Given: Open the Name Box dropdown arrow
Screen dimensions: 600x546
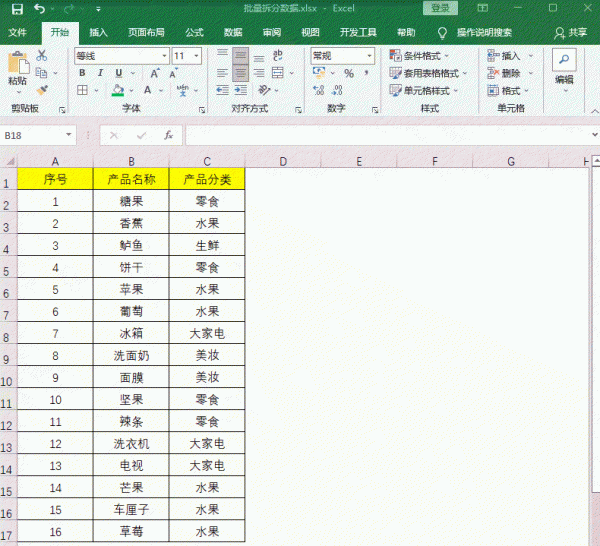Looking at the screenshot, I should [x=69, y=135].
